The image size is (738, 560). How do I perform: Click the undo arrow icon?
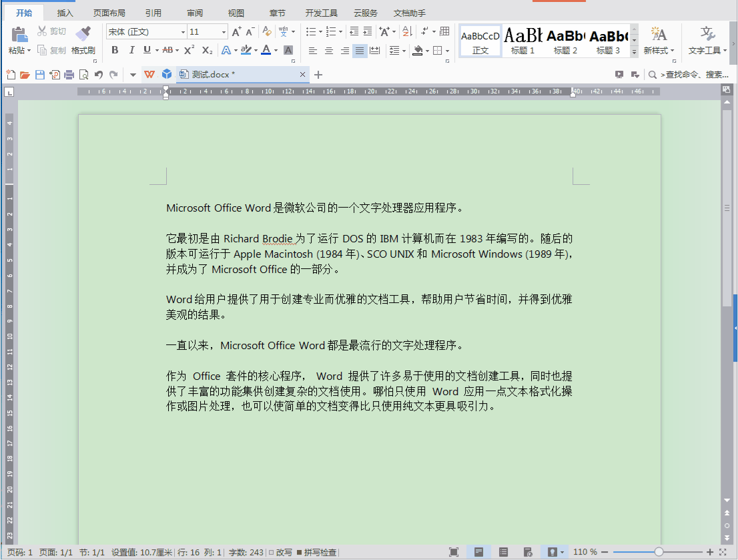click(x=98, y=74)
